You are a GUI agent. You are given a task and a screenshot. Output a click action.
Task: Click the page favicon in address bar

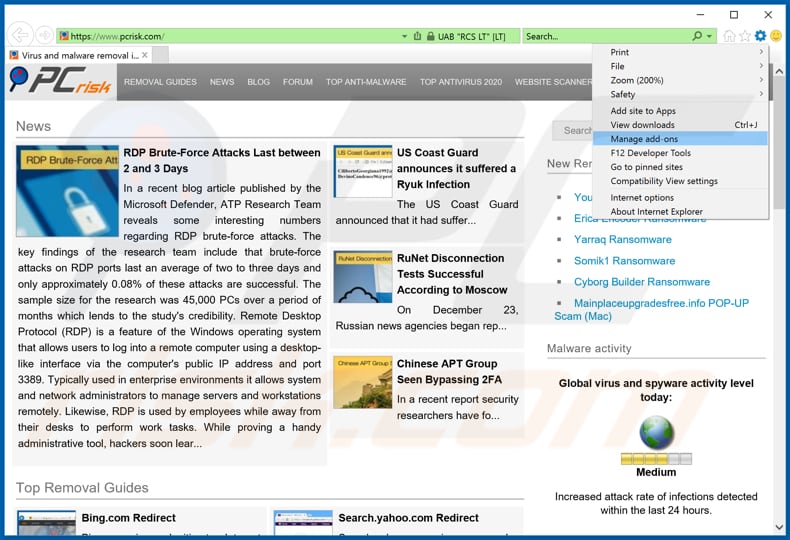point(63,36)
